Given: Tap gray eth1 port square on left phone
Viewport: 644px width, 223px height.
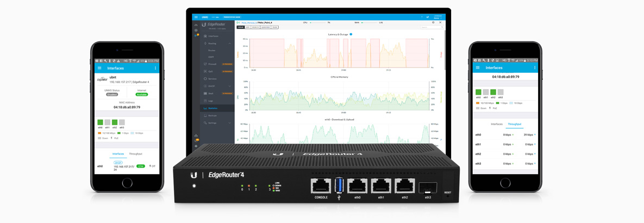Looking at the screenshot, I should tap(107, 122).
